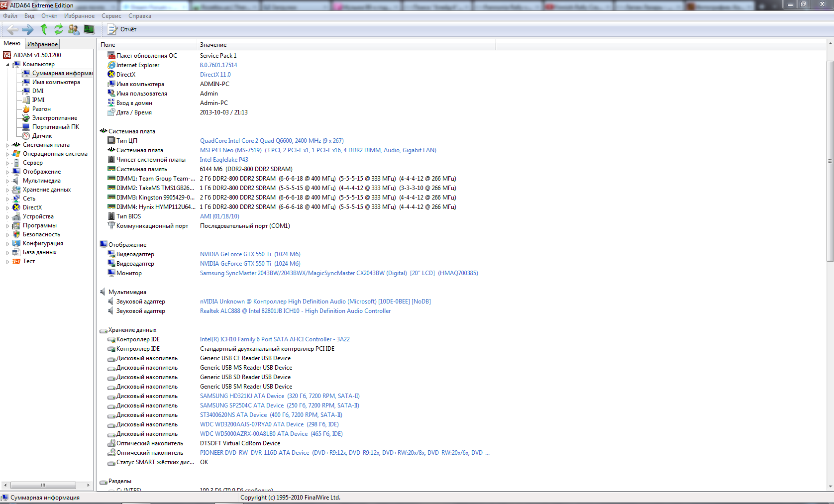This screenshot has width=834, height=504.
Task: Select the Датчик sensor icon in tree
Action: coord(26,136)
